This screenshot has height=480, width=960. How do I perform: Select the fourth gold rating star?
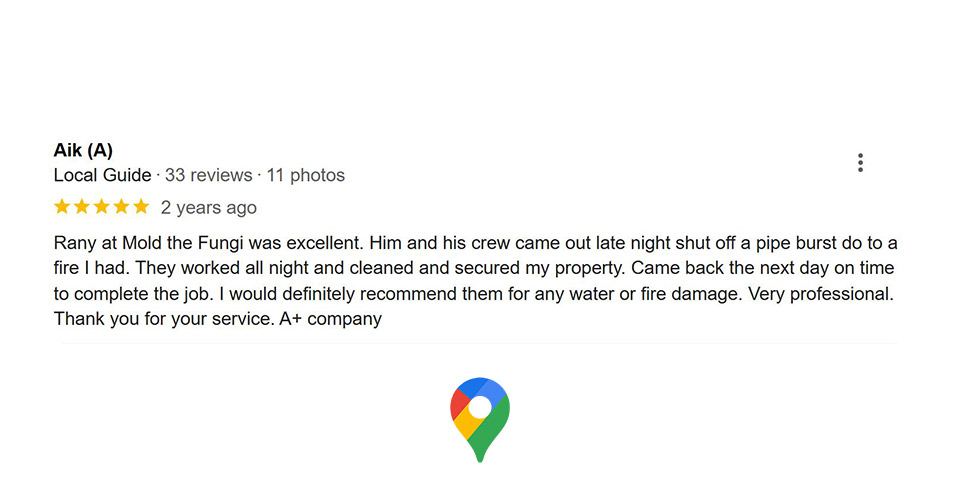pos(121,207)
